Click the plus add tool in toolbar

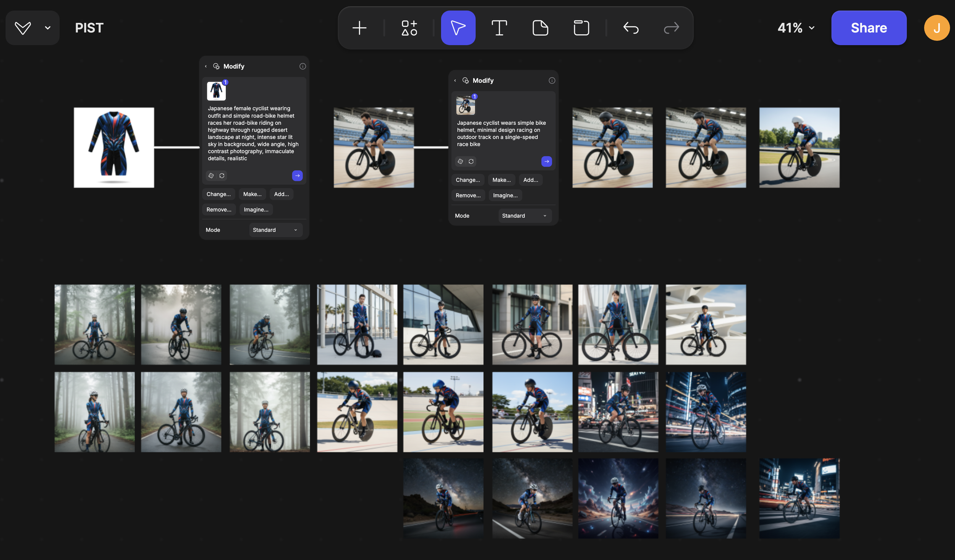pyautogui.click(x=359, y=28)
